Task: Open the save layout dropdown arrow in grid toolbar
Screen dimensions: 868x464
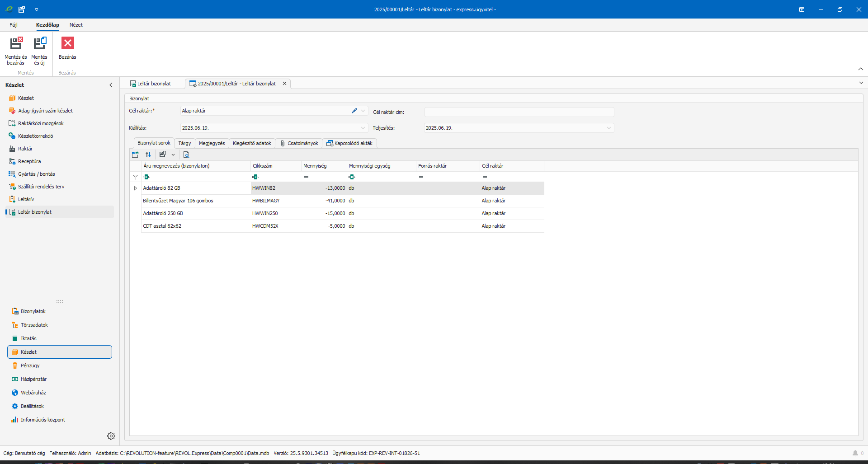Action: coord(173,155)
